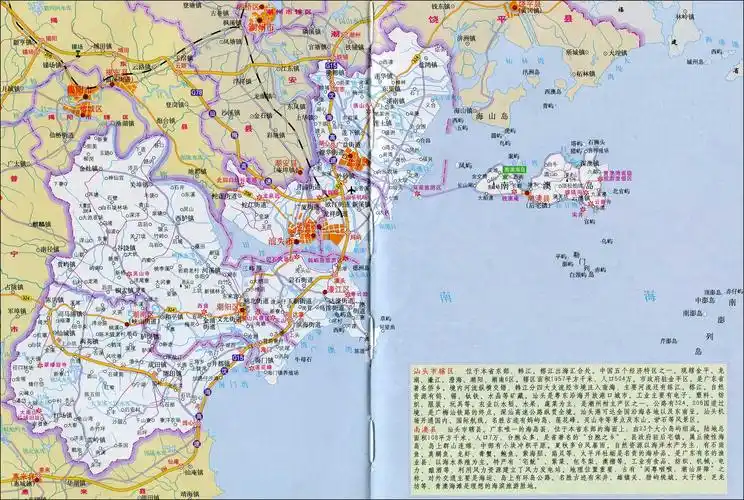Click the 北官屿 islet label
This screenshot has width=744, height=500.
(622, 191)
